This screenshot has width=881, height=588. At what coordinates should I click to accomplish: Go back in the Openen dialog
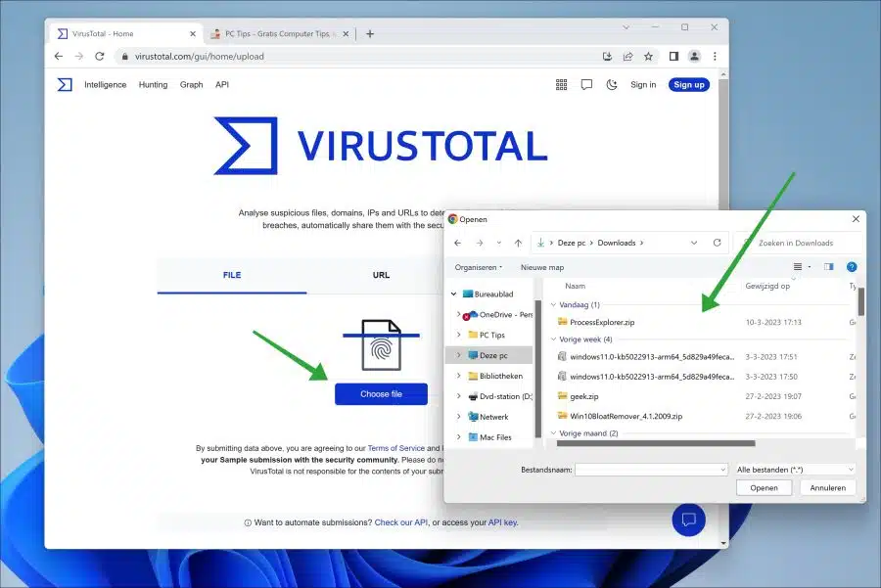click(x=458, y=244)
